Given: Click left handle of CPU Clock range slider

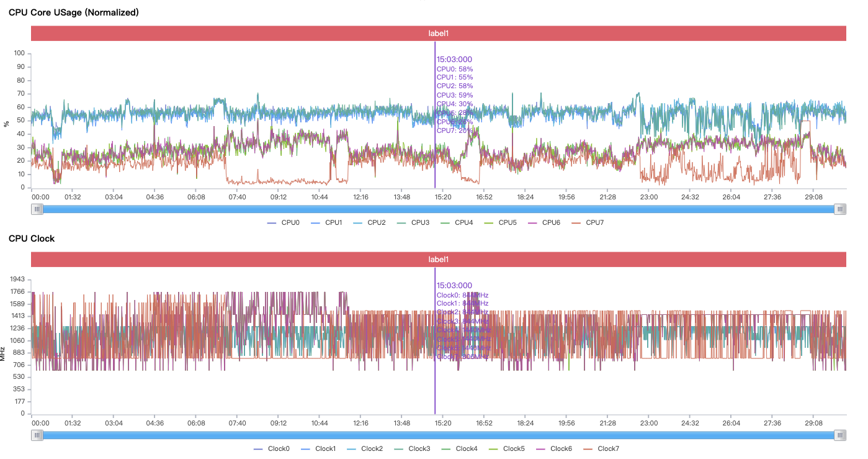Looking at the screenshot, I should pyautogui.click(x=38, y=435).
